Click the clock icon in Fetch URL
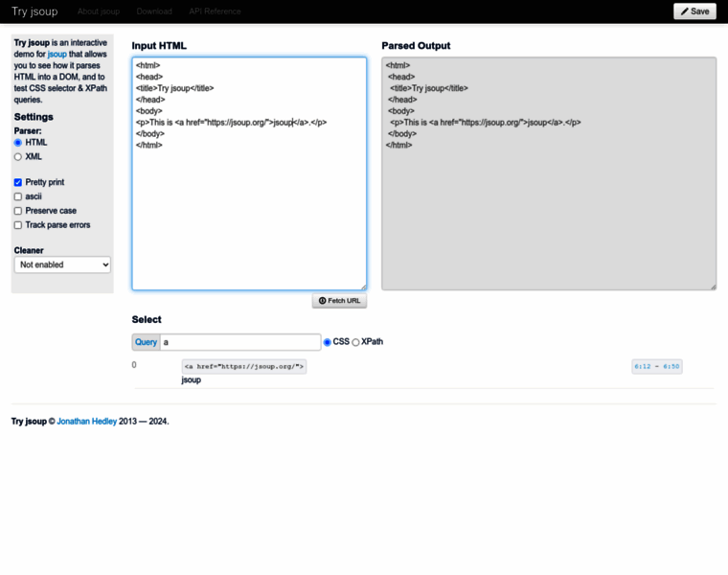Viewport: 728px width, 575px height. click(x=322, y=301)
